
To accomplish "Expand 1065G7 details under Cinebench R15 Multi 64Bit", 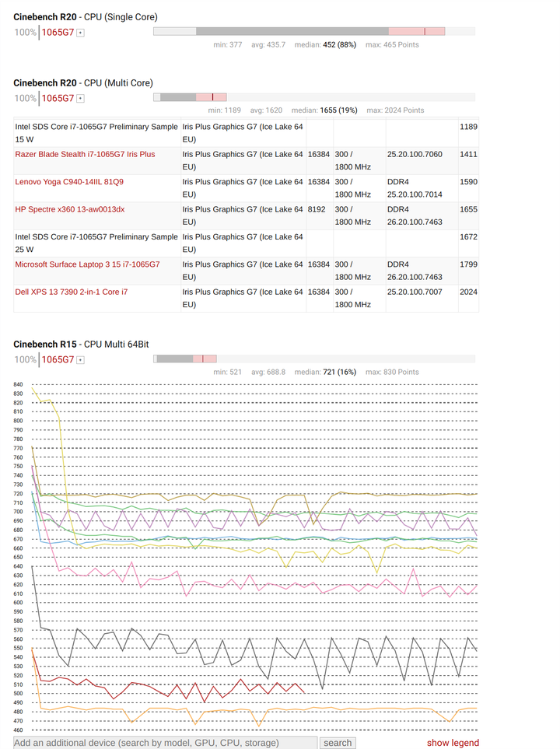I will [x=80, y=360].
